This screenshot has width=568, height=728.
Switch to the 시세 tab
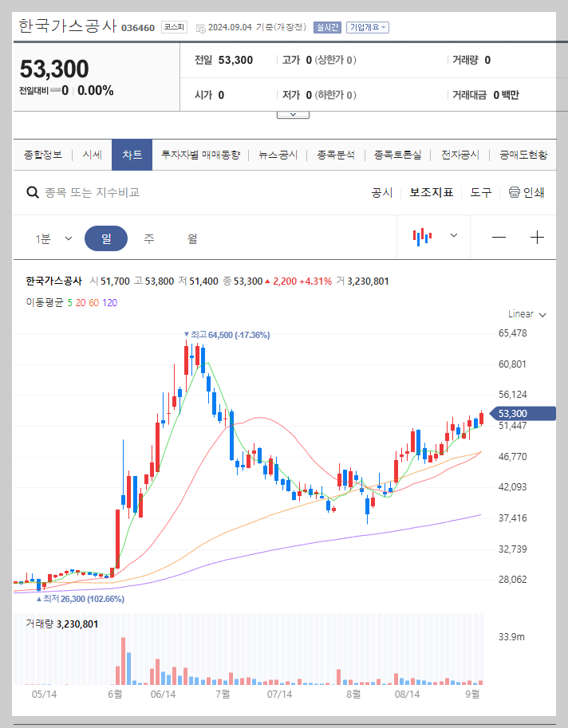pyautogui.click(x=91, y=155)
